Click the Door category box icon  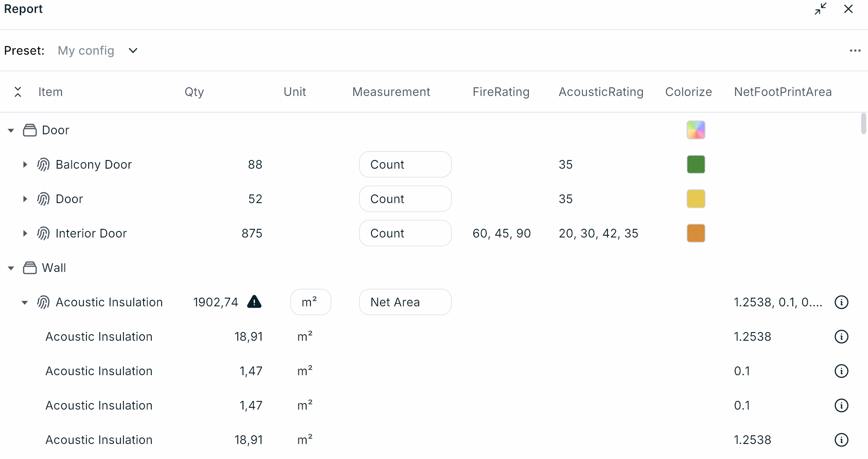point(30,130)
